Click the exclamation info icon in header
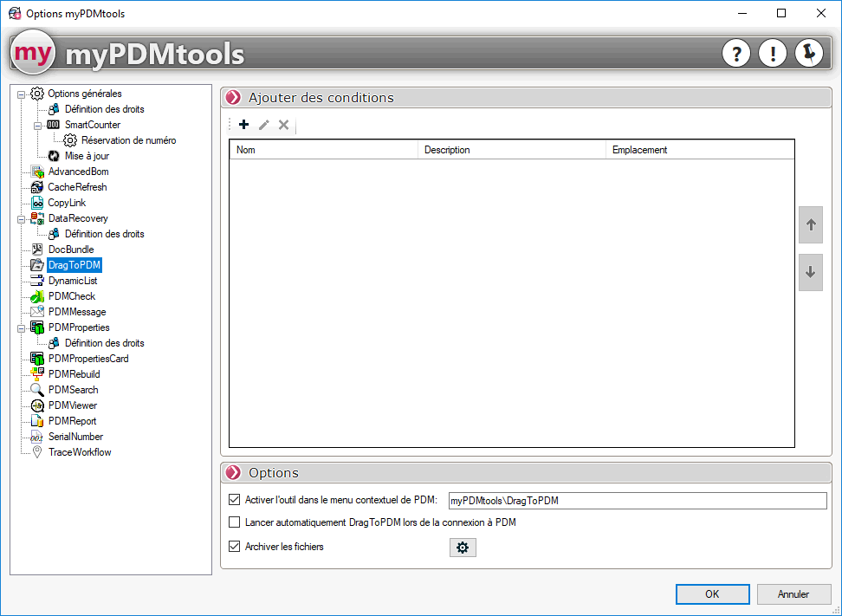The image size is (842, 616). coord(773,54)
